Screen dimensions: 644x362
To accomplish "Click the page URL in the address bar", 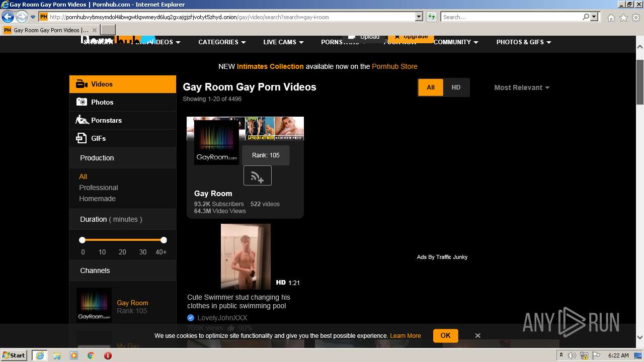I will click(x=189, y=17).
